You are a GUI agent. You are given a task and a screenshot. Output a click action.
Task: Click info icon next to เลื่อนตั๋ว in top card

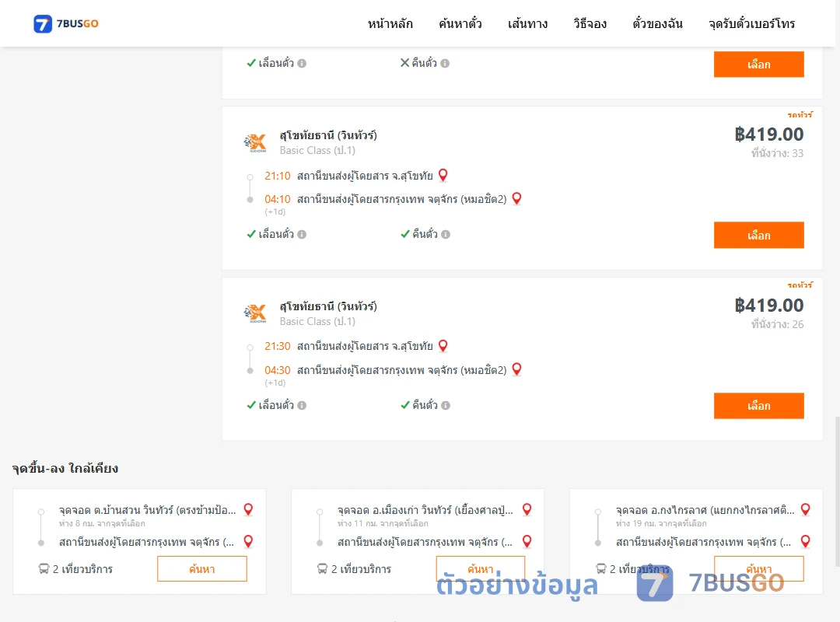(x=302, y=63)
